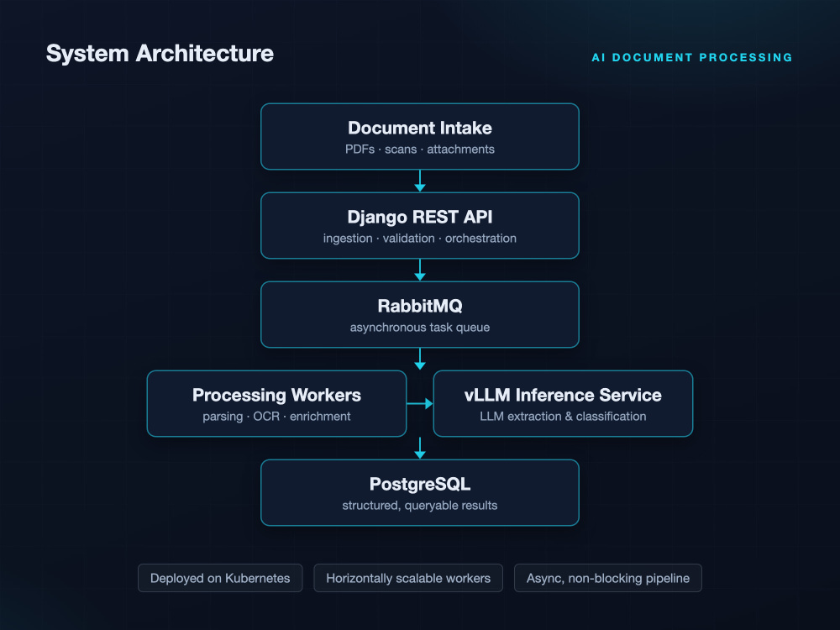Select the 'asynchronous task queue' subtitle

point(420,328)
